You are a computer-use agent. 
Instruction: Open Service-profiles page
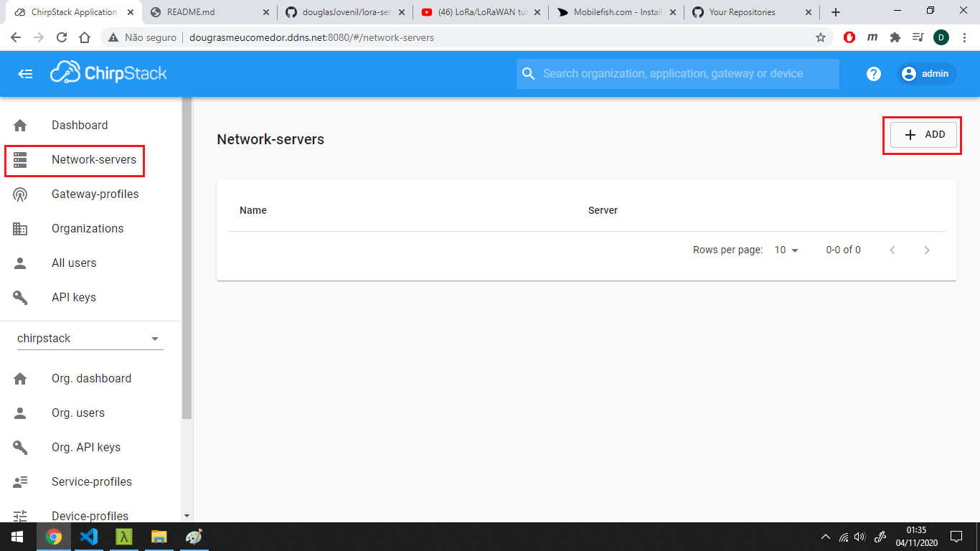[x=92, y=481]
